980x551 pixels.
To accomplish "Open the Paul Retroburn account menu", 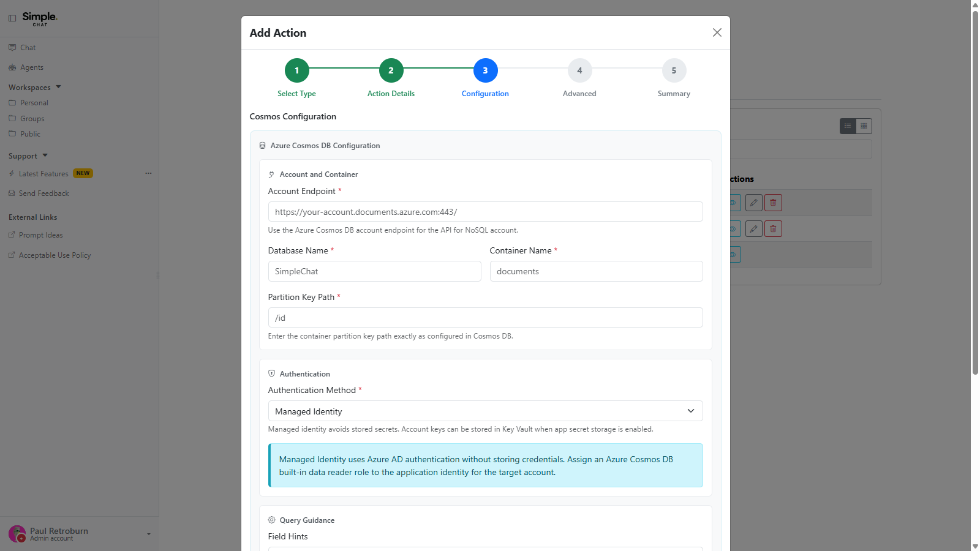I will point(80,534).
